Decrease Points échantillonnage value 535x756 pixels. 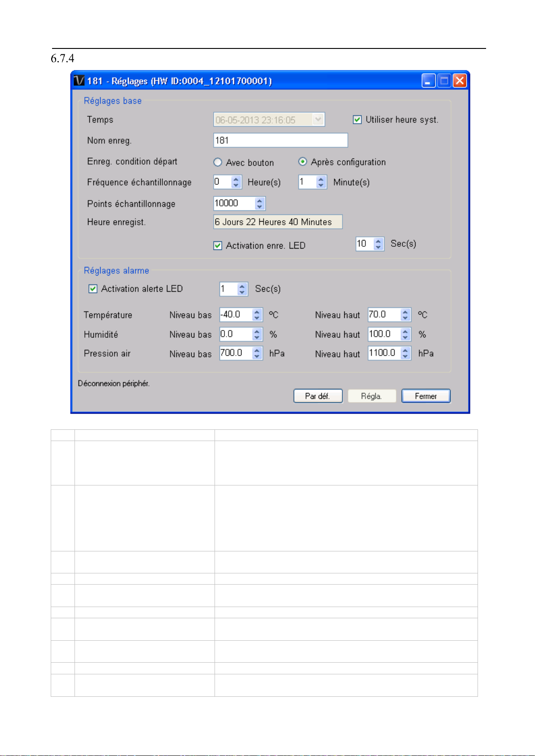(259, 206)
